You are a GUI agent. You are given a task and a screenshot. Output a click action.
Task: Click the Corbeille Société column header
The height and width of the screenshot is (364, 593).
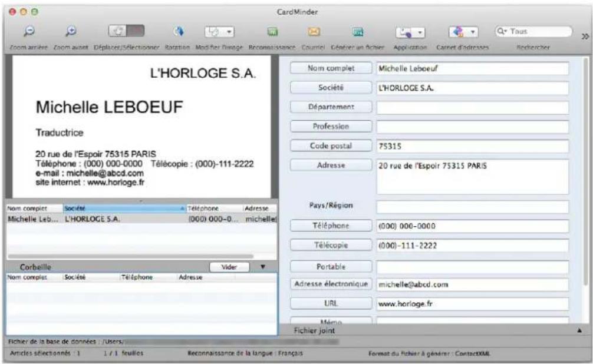pos(91,277)
